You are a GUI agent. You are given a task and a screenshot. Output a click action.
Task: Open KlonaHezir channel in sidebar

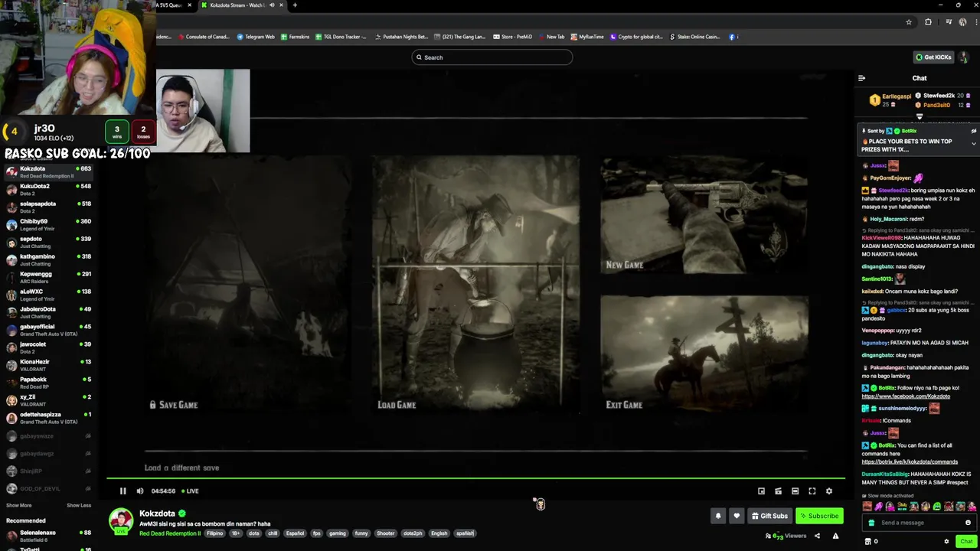(47, 365)
